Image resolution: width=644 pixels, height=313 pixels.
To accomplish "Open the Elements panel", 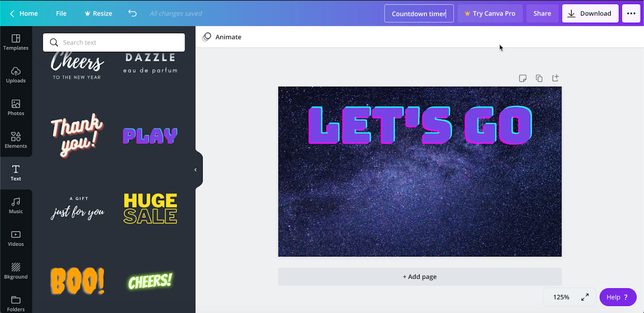I will coord(16,140).
